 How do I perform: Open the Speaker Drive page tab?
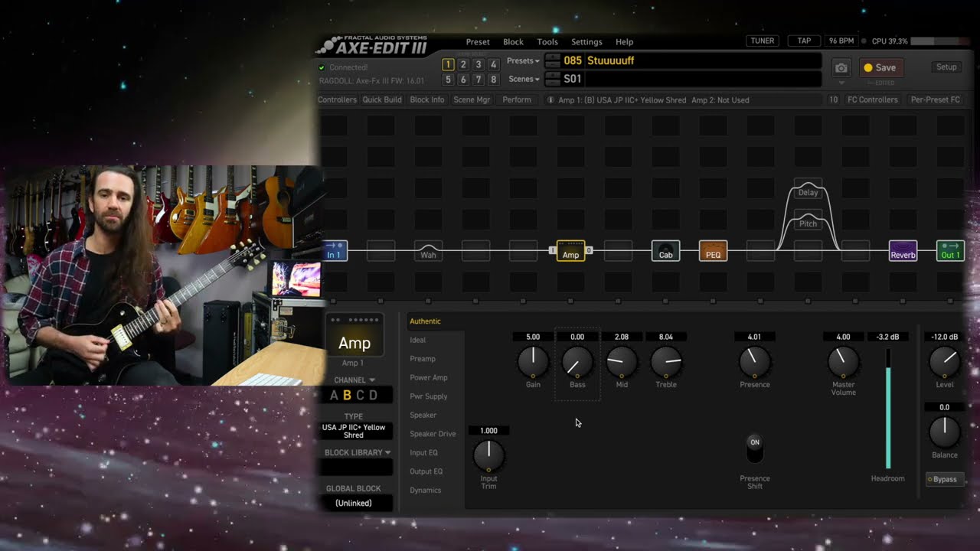(x=434, y=434)
